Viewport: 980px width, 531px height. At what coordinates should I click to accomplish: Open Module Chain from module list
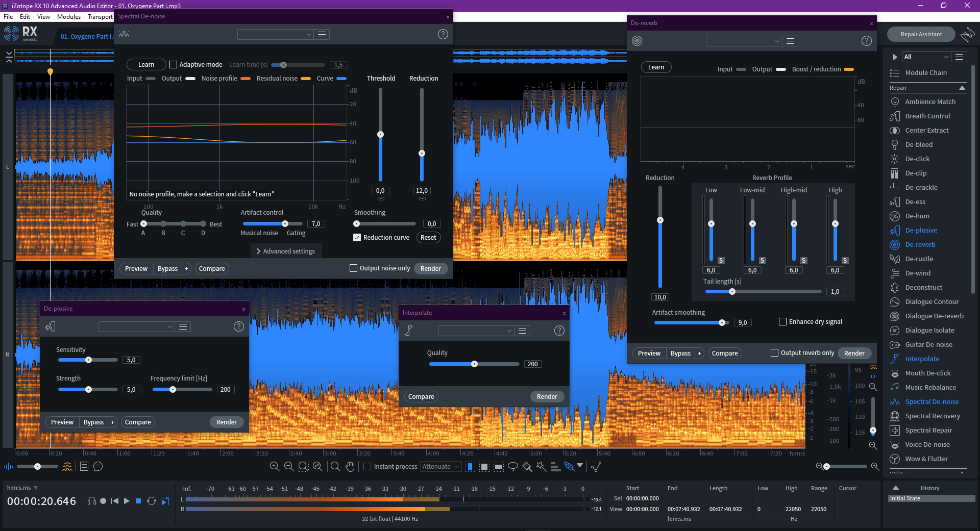point(926,73)
